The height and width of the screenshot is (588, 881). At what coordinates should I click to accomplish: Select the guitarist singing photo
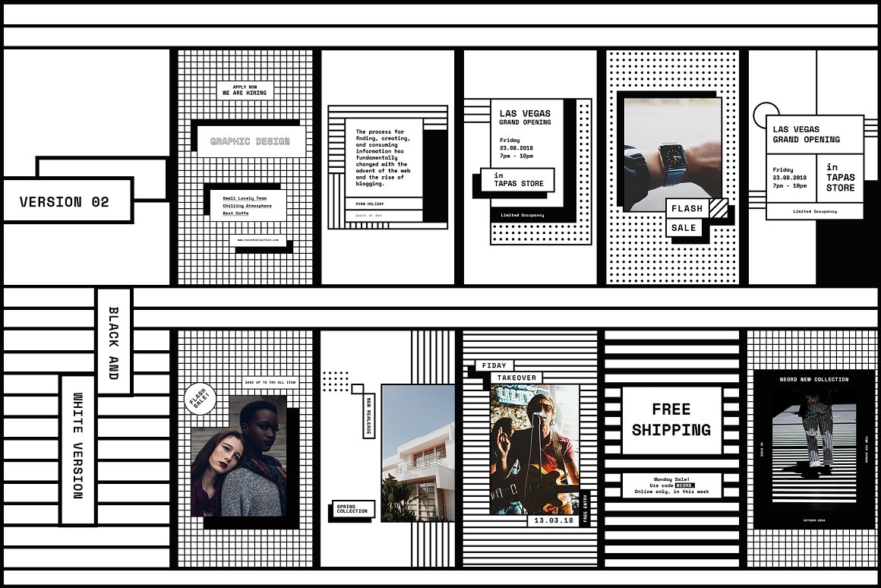click(535, 449)
